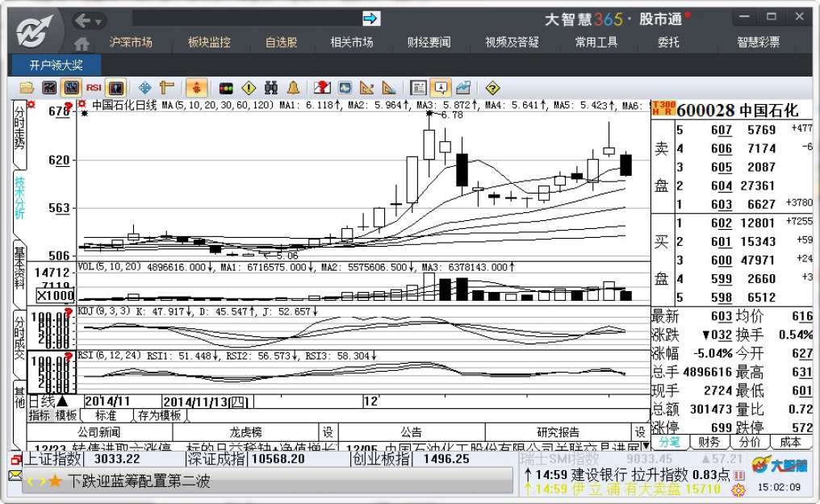Click the envelope mail icon at bottom left
The width and height of the screenshot is (820, 504).
(15, 475)
